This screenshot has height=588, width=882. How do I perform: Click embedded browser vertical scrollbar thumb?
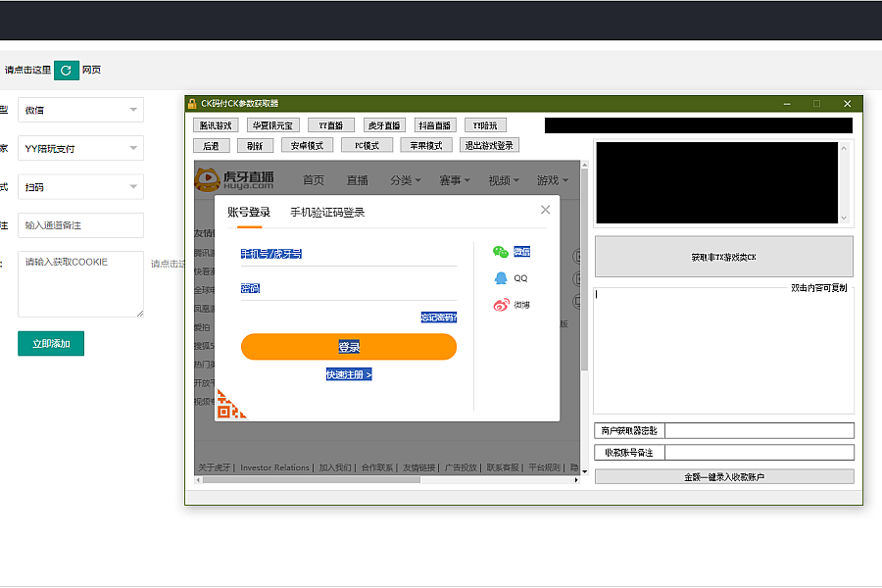pyautogui.click(x=584, y=270)
